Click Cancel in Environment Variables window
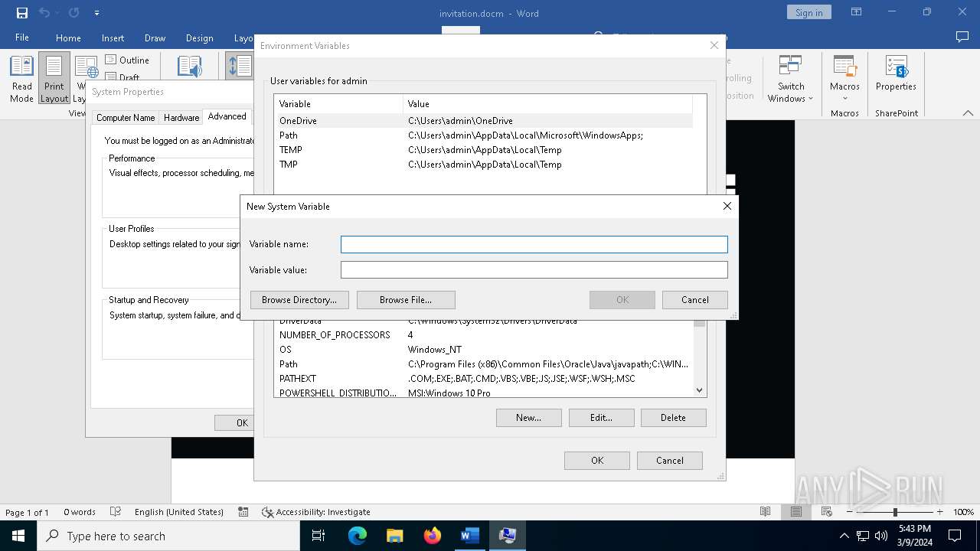 coord(670,461)
